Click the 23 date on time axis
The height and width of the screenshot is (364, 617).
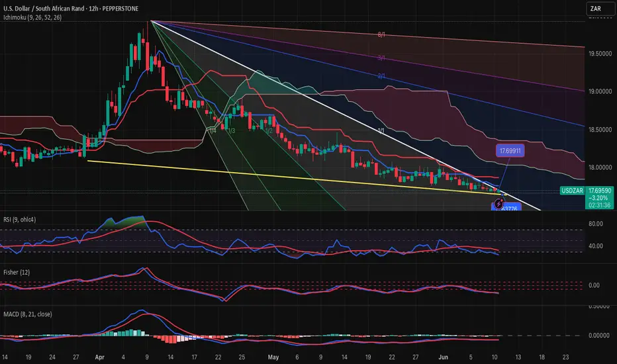coord(565,357)
